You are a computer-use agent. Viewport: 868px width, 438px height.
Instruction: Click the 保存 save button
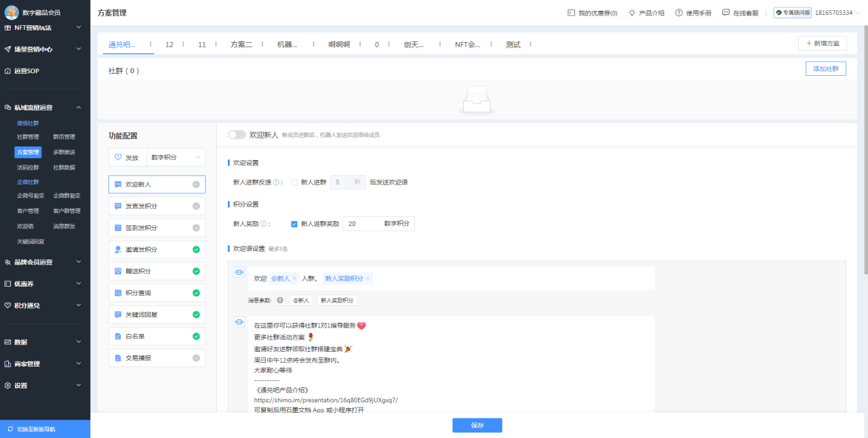pyautogui.click(x=477, y=425)
